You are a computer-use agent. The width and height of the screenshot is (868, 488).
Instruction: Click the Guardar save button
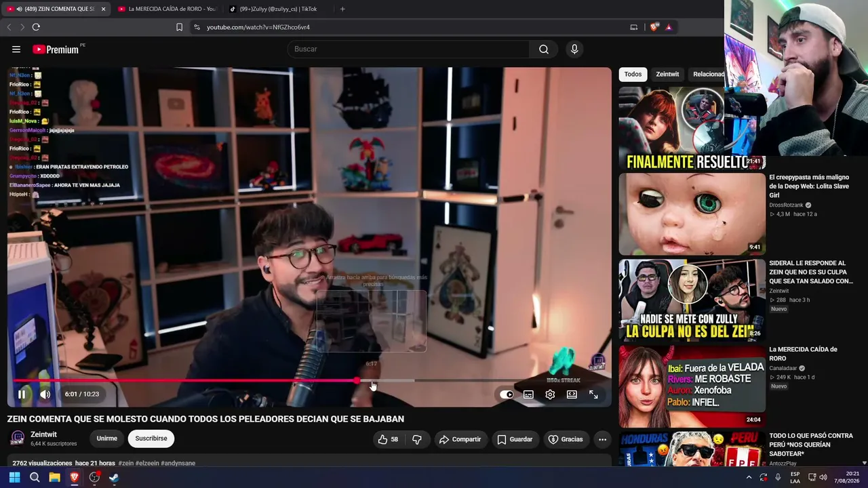point(515,439)
